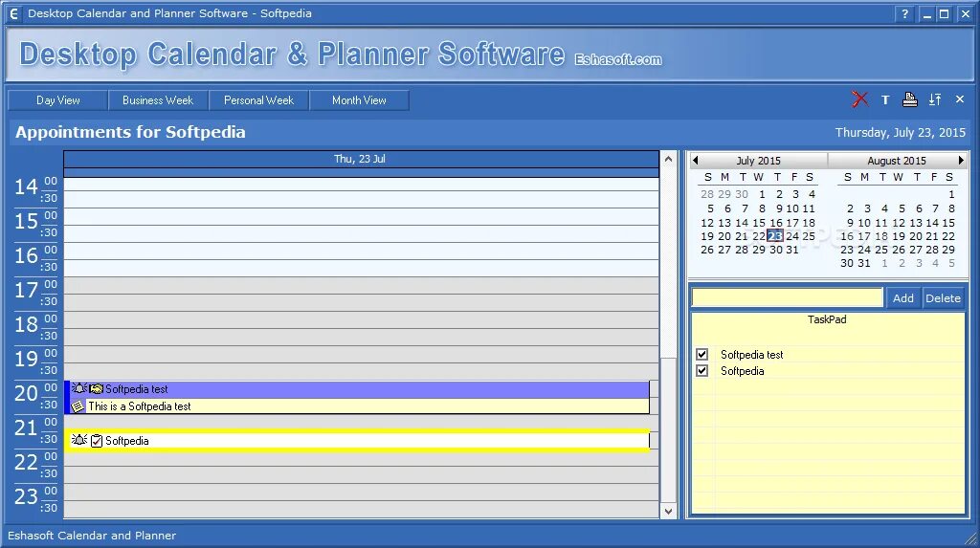Click the note icon beside 'This is a Softpedia test'
980x548 pixels.
[x=78, y=406]
